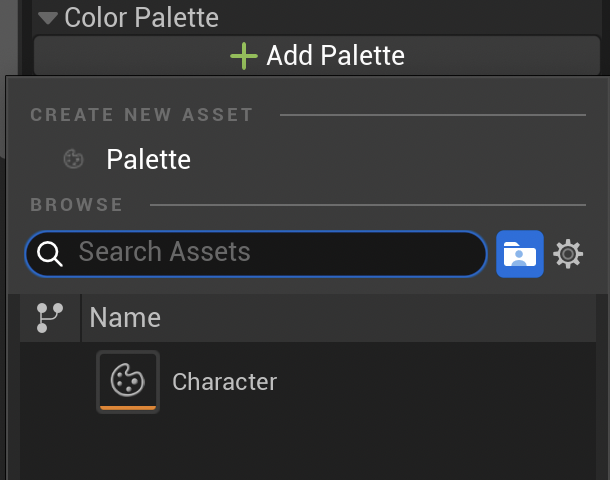Create a new Palette asset
This screenshot has height=480, width=610.
pos(147,159)
